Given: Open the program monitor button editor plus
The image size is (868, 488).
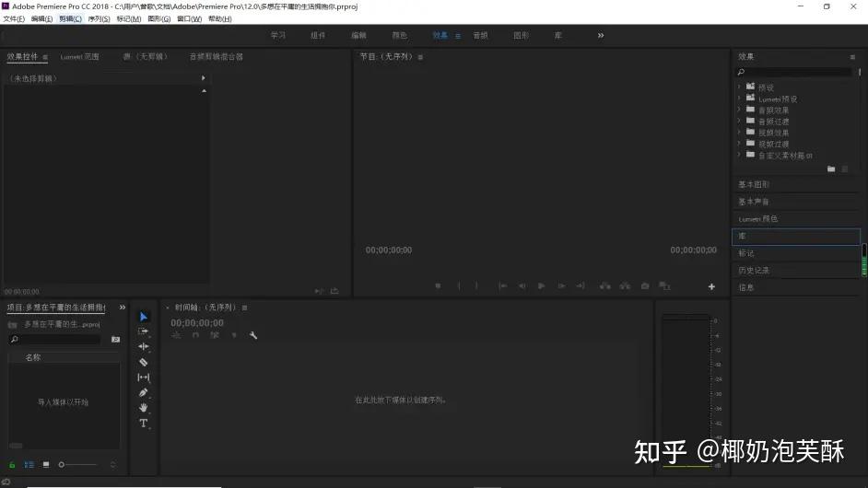Looking at the screenshot, I should 711,286.
